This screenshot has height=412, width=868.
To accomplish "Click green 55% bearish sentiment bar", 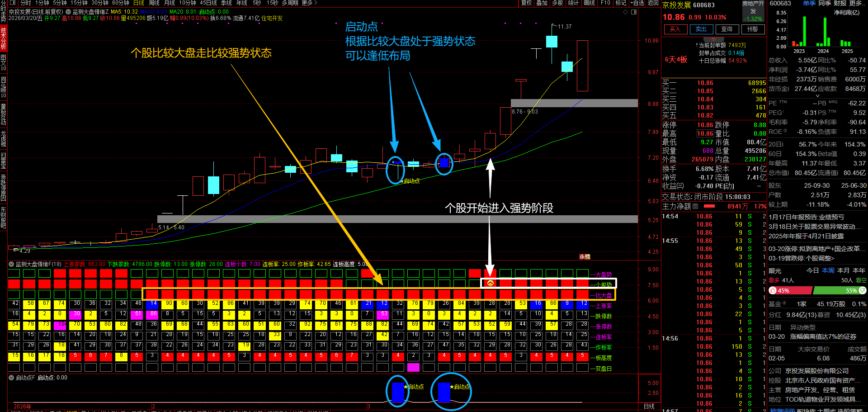I will pyautogui.click(x=840, y=290).
